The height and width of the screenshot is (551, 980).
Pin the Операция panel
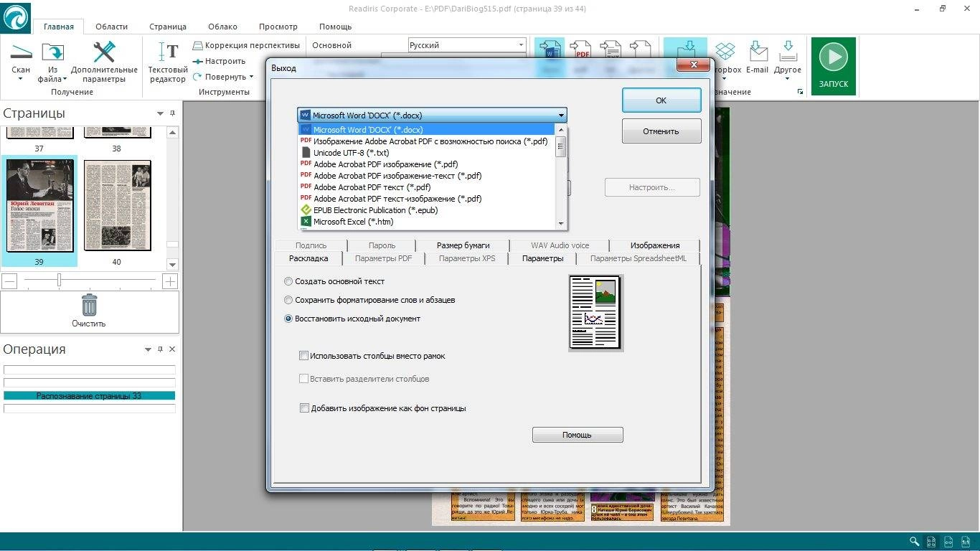160,349
